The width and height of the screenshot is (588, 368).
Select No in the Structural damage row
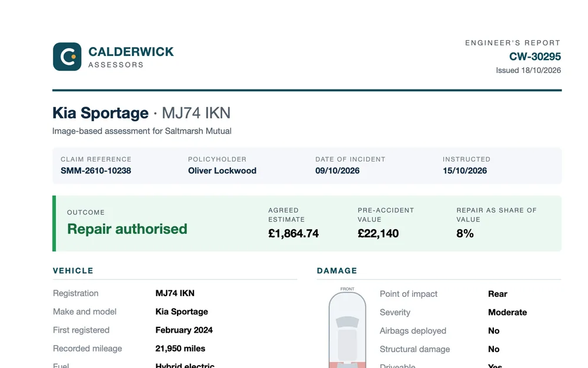pos(494,349)
